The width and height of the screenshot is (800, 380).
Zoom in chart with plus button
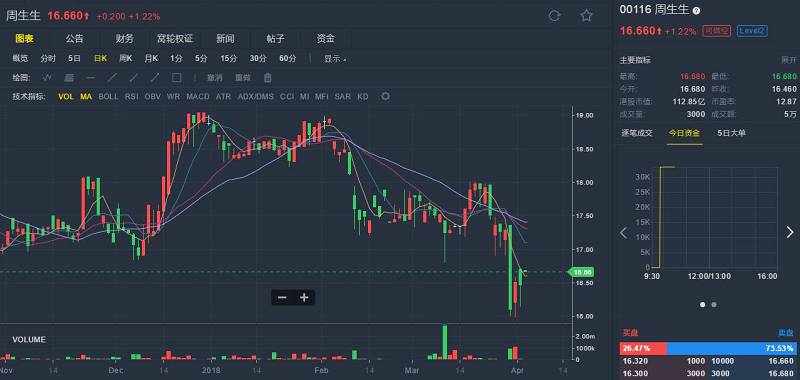click(304, 297)
